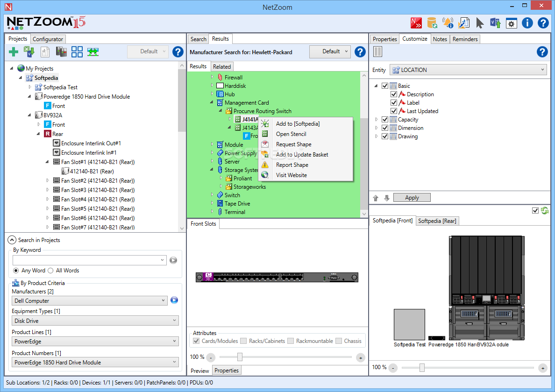The width and height of the screenshot is (555, 392).
Task: Click the blue four-squares grid icon
Action: pos(77,52)
